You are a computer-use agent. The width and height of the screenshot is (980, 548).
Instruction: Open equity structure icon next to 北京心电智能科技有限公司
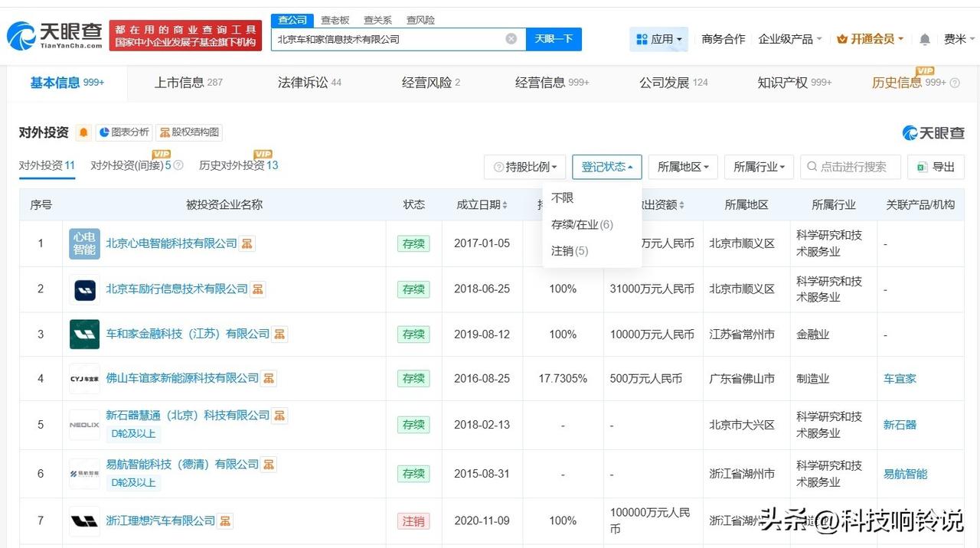tap(247, 243)
